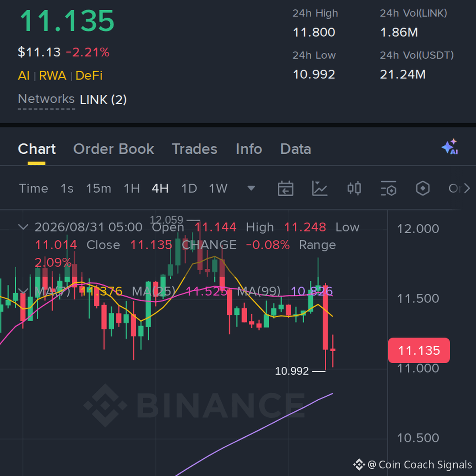
Task: Select the 4H timeframe
Action: pyautogui.click(x=160, y=189)
